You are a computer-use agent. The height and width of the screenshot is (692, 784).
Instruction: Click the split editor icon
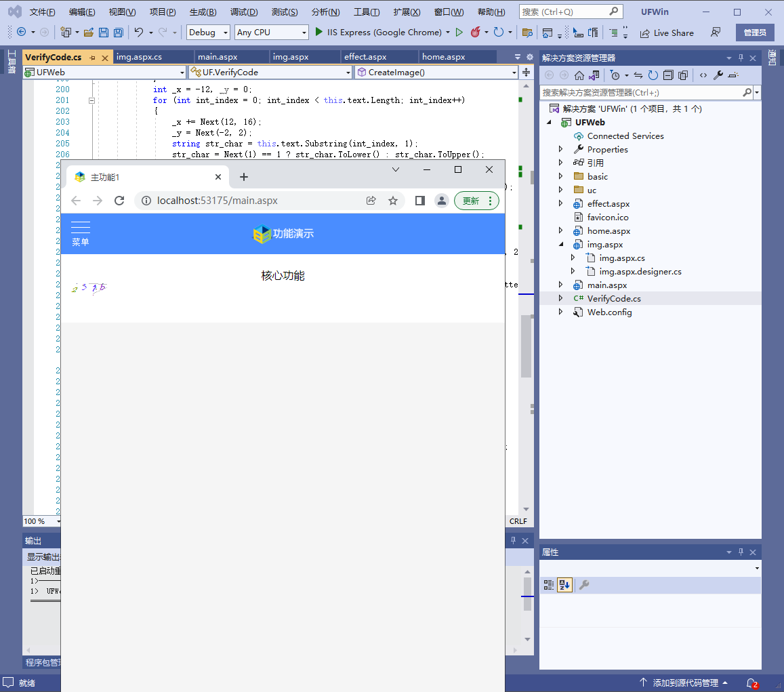click(526, 73)
